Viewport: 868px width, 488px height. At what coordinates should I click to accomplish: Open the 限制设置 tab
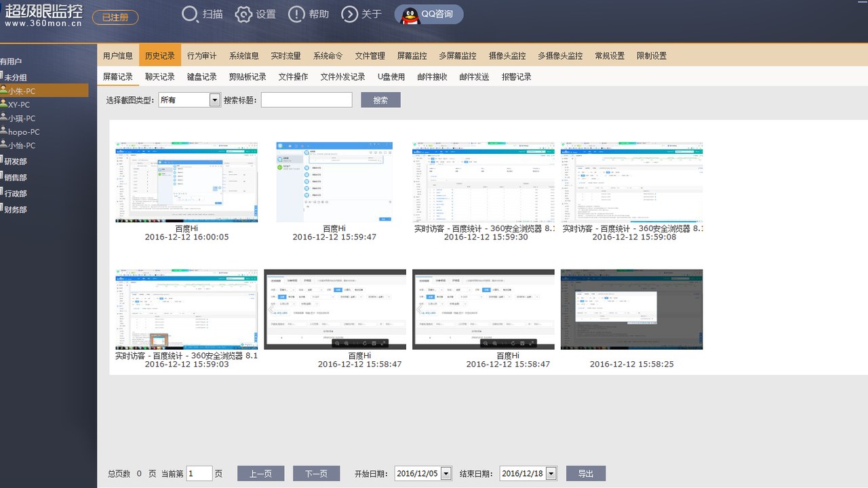coord(652,56)
